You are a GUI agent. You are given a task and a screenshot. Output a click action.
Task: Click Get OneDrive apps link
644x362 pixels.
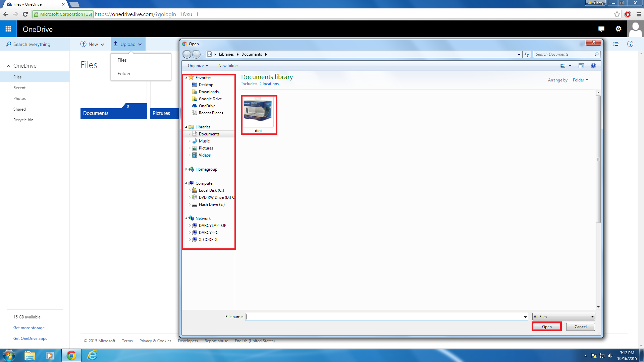point(30,339)
